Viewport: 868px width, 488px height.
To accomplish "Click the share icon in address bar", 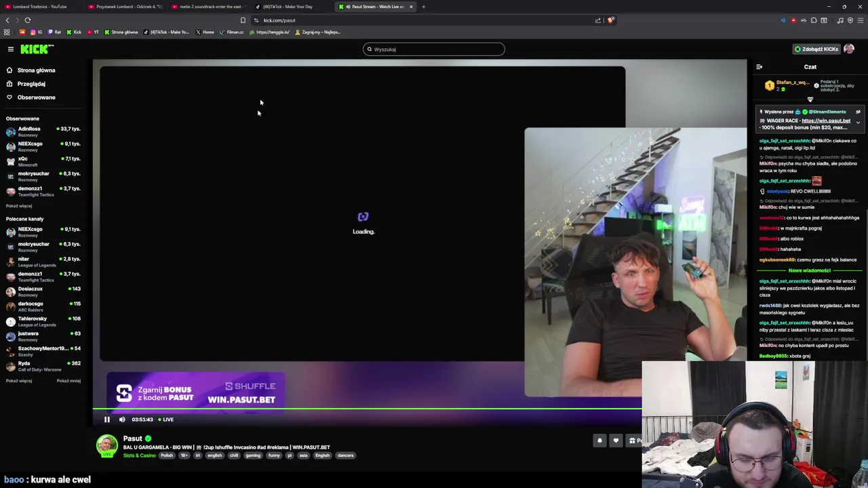I will click(598, 20).
